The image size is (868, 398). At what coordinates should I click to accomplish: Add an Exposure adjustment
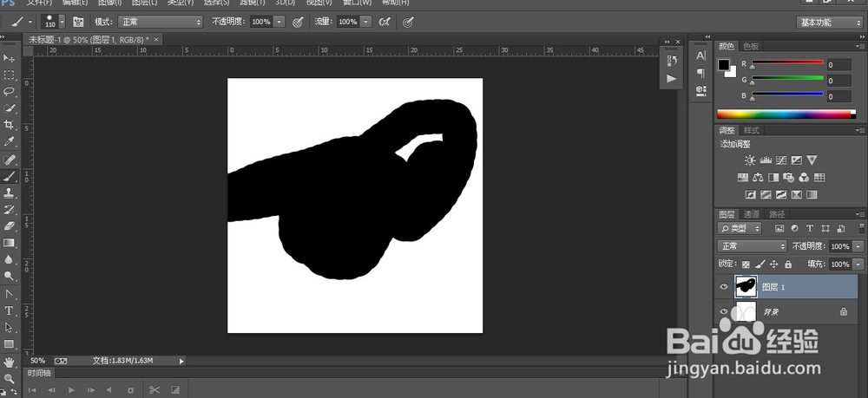tap(797, 160)
